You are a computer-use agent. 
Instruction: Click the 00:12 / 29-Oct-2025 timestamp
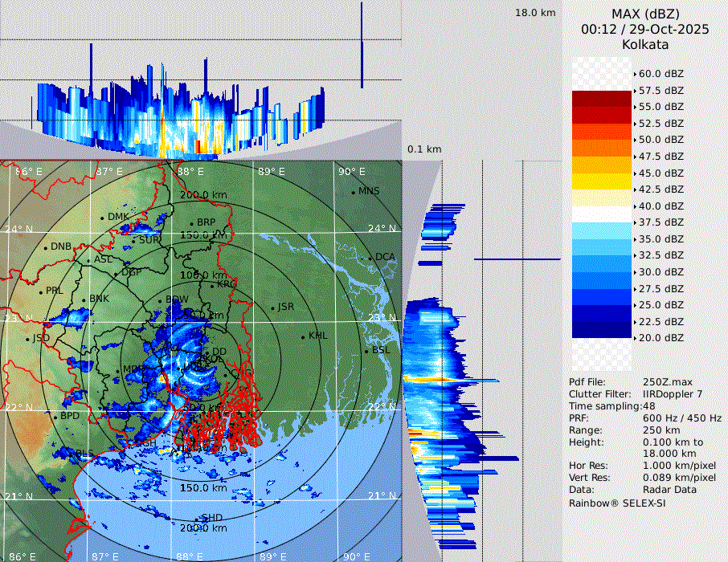point(645,29)
